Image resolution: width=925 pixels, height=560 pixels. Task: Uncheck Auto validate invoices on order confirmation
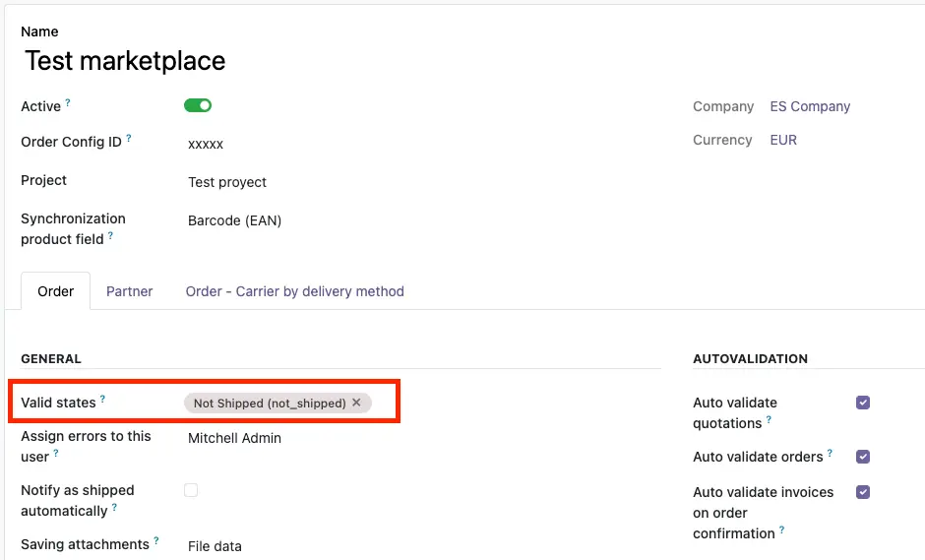[862, 492]
